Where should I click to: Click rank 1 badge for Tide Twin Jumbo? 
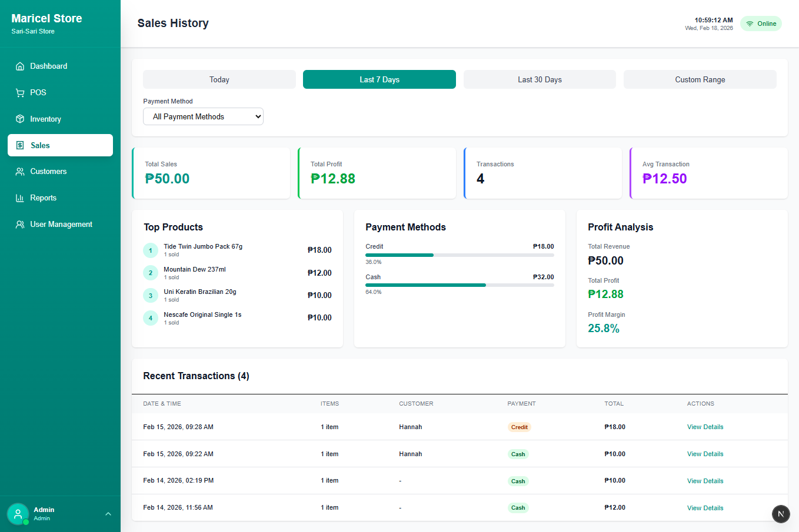pos(151,250)
